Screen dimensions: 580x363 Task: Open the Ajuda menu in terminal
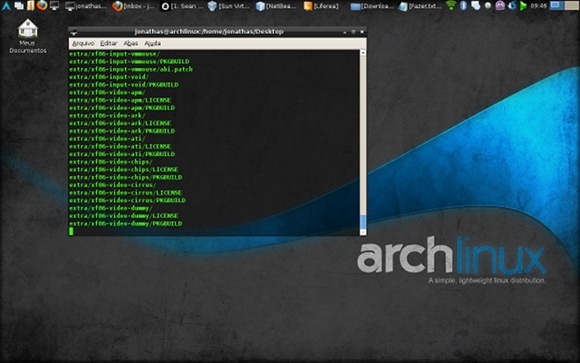(152, 44)
